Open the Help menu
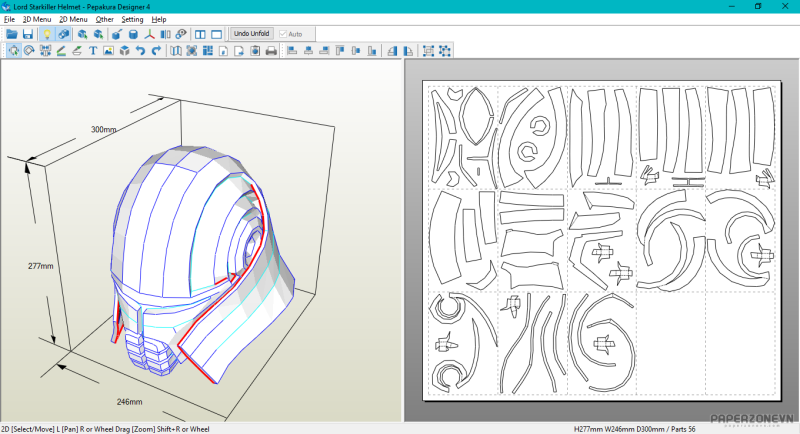This screenshot has width=800, height=434. click(159, 19)
